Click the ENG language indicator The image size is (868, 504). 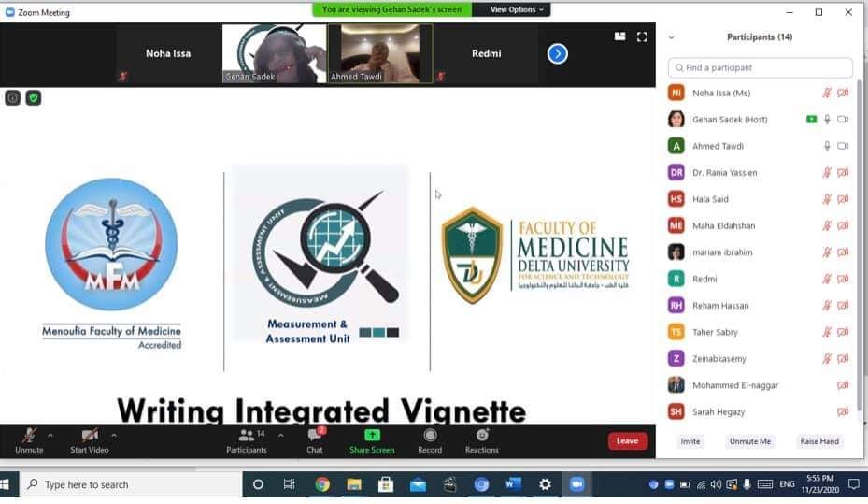[787, 484]
